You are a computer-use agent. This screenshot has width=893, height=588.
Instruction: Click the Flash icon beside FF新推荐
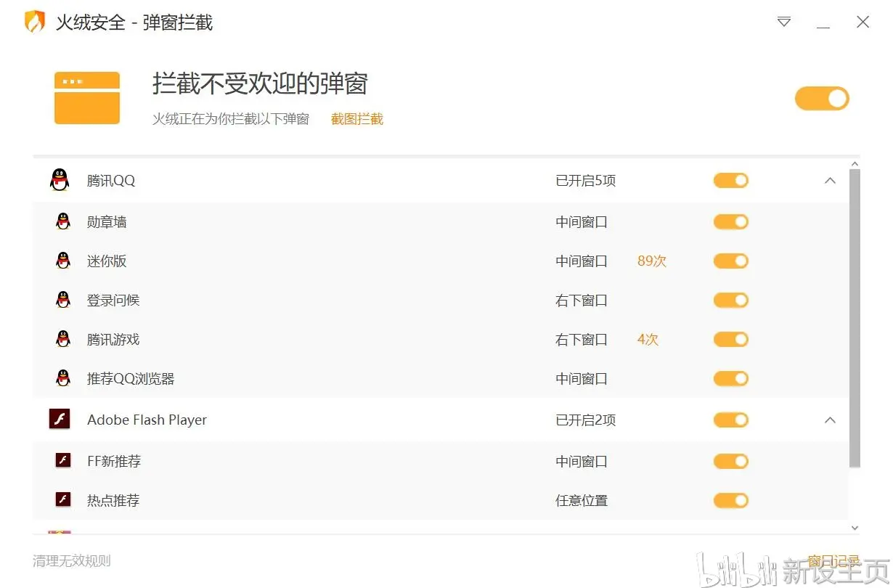point(63,460)
